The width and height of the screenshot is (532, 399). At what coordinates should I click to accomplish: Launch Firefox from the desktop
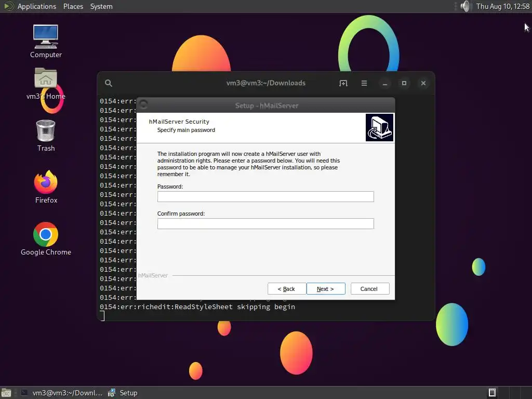tap(46, 187)
